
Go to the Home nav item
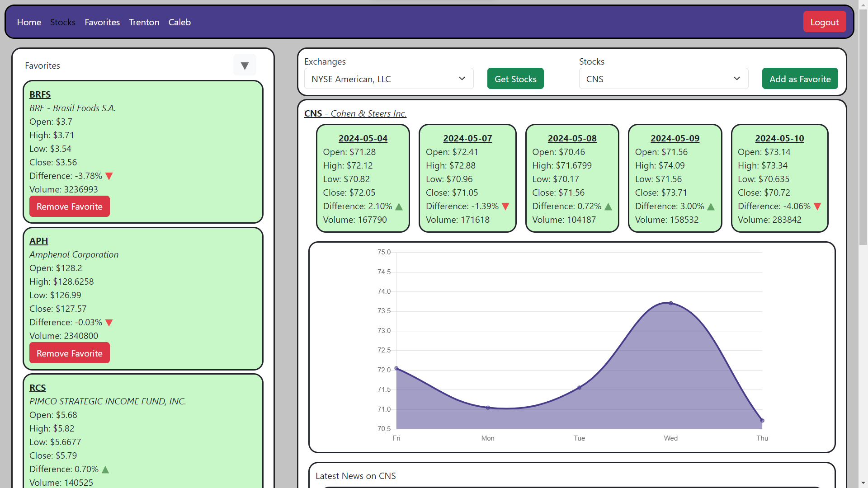point(29,22)
